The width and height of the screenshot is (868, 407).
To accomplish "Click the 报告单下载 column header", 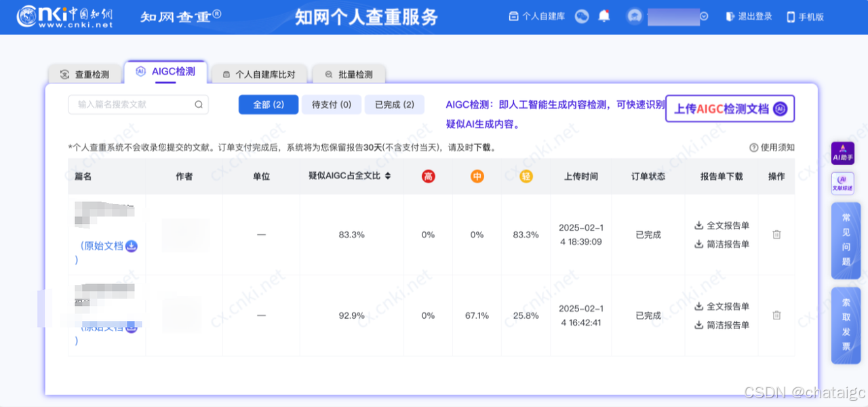I will pyautogui.click(x=722, y=176).
